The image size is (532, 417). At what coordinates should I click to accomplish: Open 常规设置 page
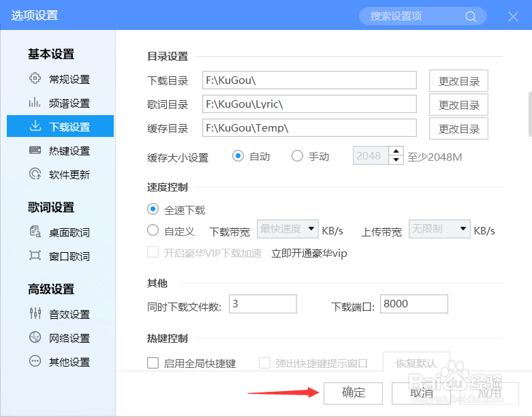[x=61, y=79]
